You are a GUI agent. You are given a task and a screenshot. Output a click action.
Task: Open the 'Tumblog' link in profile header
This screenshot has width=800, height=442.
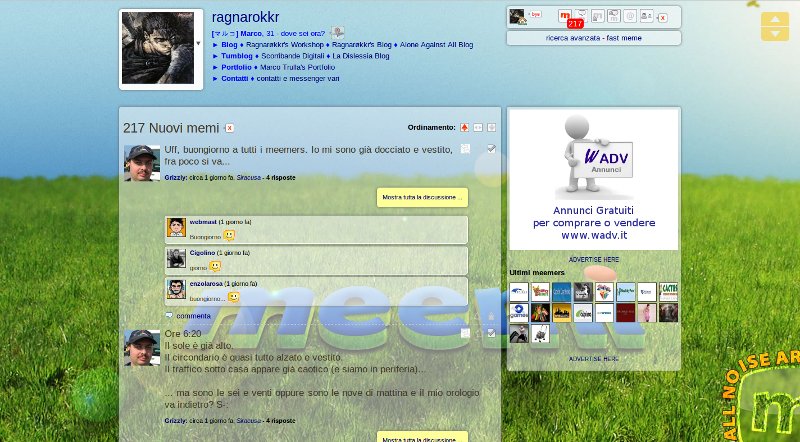coord(237,56)
